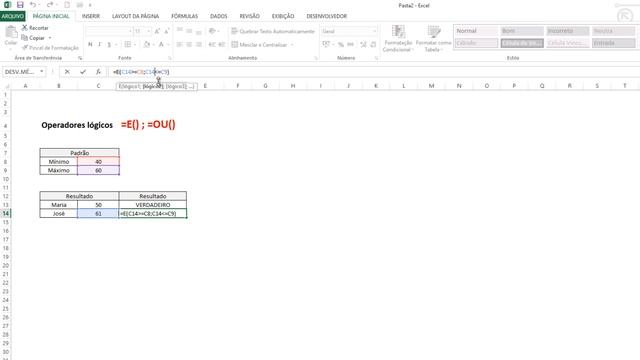Align text right
This screenshot has width=640, height=360.
(199, 44)
